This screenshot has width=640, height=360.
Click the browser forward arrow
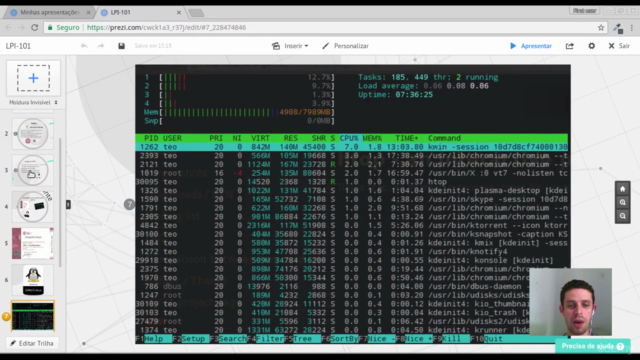(21, 27)
